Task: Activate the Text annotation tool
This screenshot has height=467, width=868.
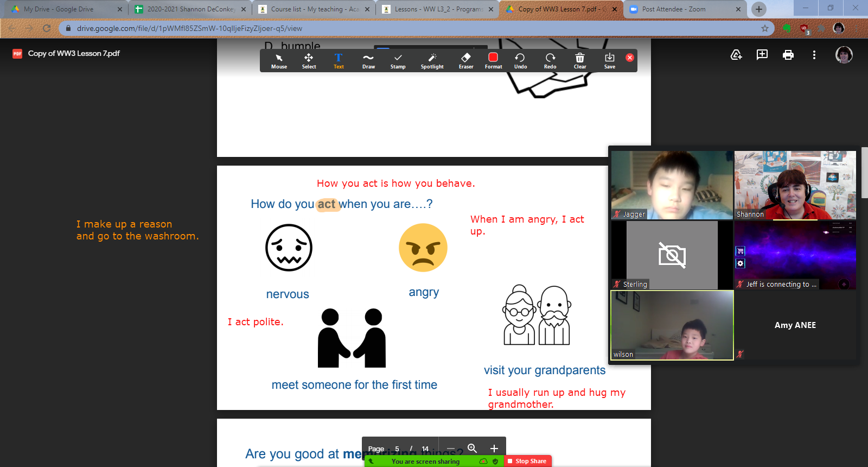Action: pyautogui.click(x=339, y=61)
